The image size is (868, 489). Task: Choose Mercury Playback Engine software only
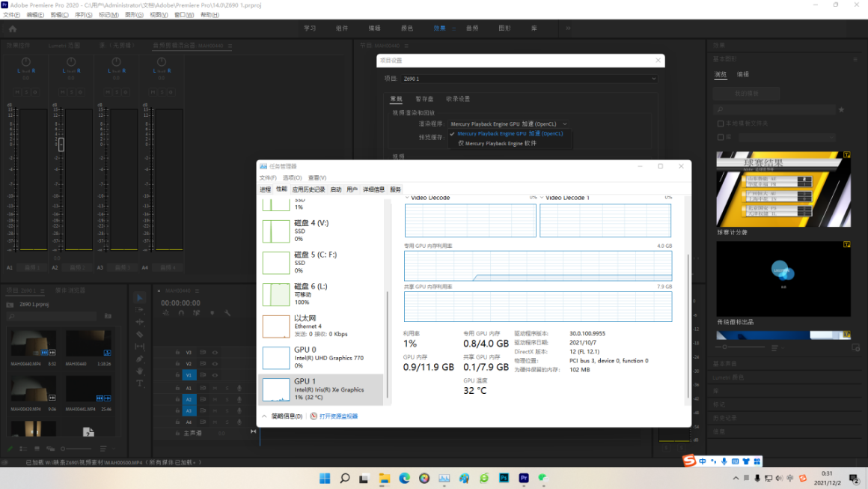[497, 144]
